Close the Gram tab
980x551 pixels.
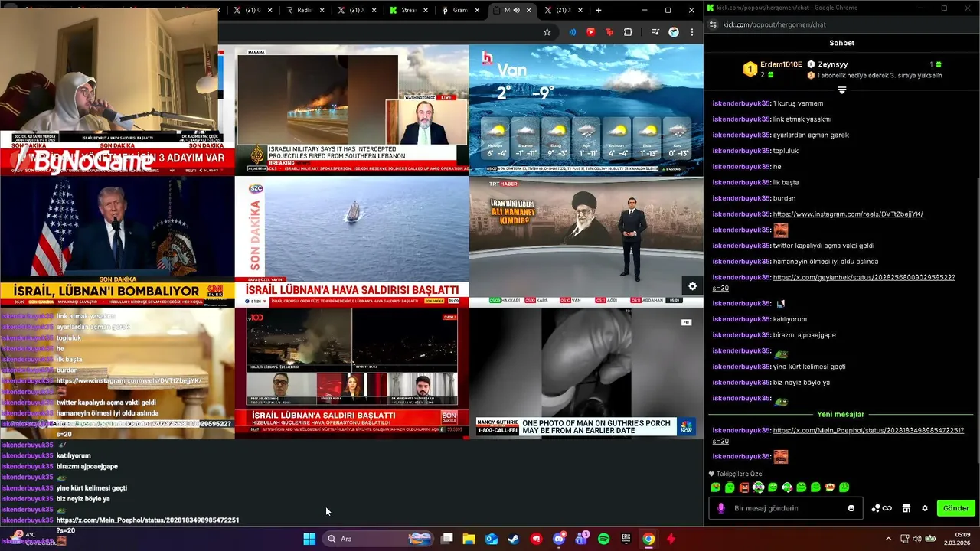click(478, 10)
